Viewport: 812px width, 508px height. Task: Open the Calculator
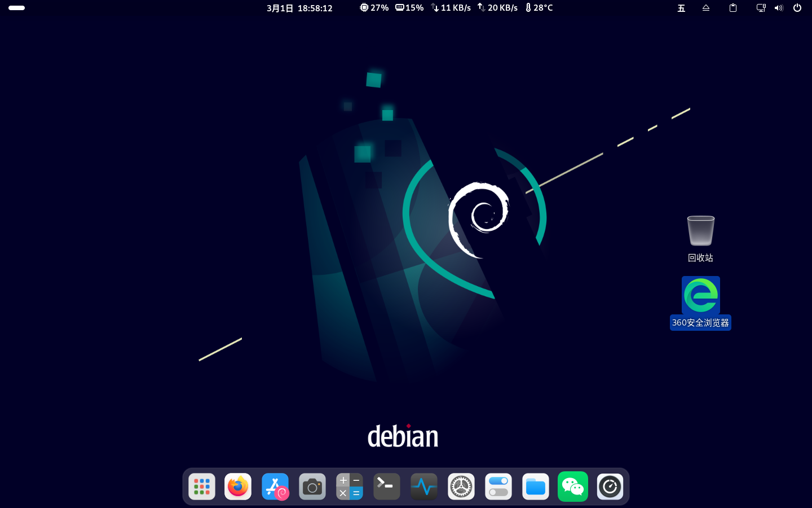point(349,486)
